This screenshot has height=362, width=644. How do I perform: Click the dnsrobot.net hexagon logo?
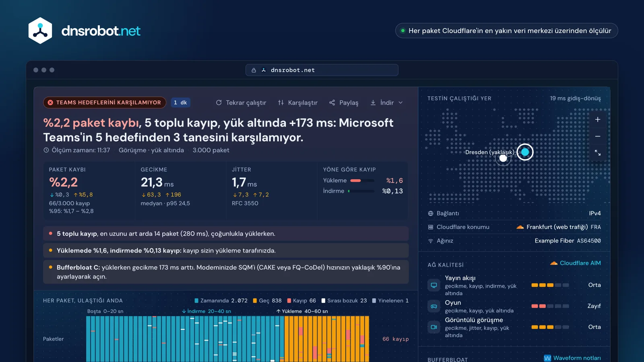[40, 31]
